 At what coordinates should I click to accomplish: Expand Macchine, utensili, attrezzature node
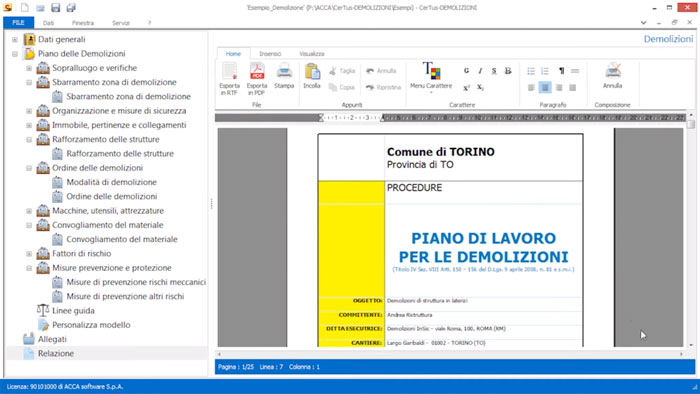29,211
